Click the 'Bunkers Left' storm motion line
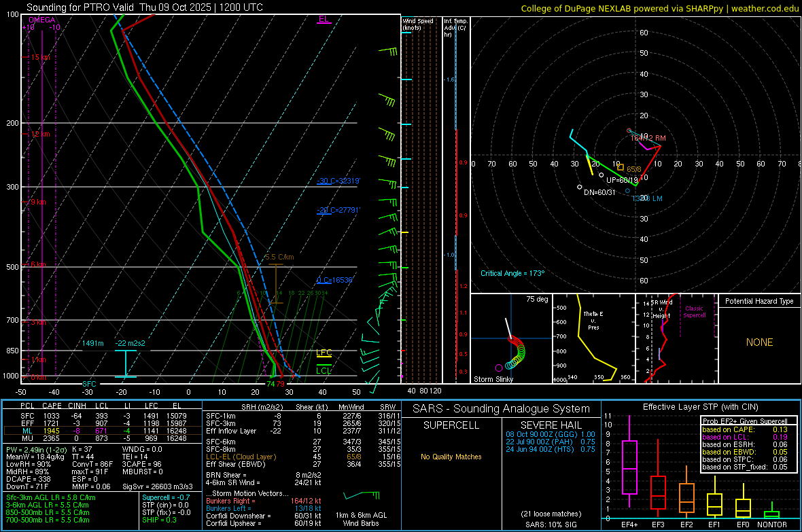The image size is (802, 532). (264, 508)
